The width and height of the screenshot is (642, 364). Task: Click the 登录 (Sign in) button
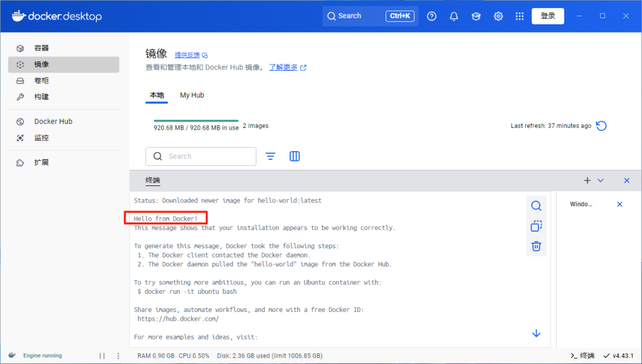(547, 16)
